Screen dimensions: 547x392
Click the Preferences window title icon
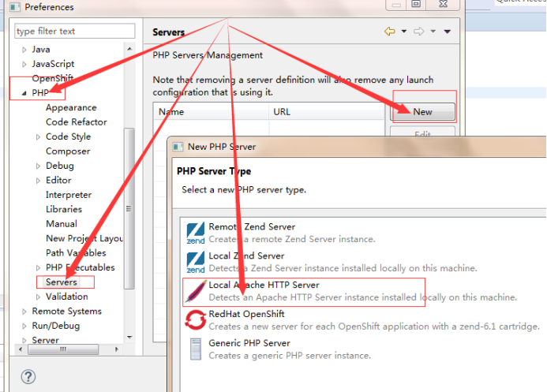click(14, 7)
